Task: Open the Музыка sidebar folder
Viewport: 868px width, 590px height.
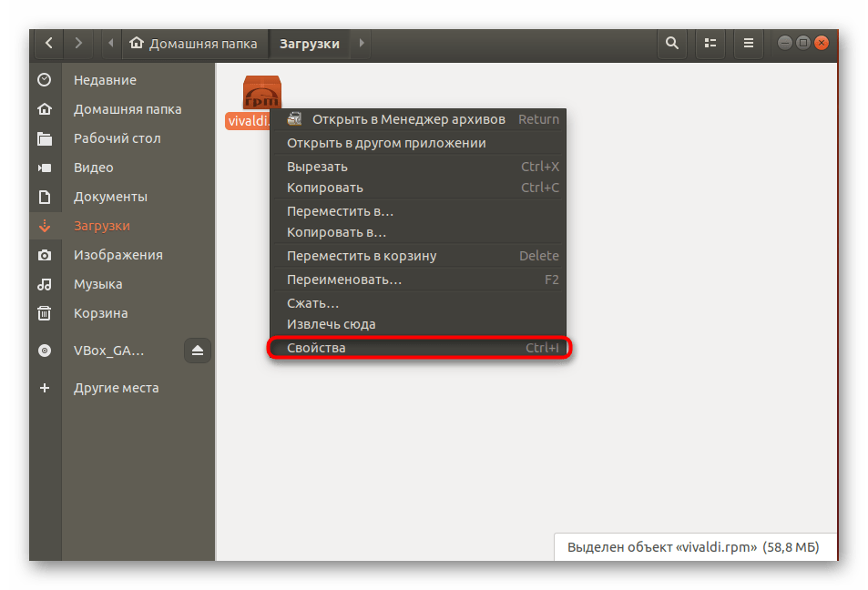Action: pos(98,284)
